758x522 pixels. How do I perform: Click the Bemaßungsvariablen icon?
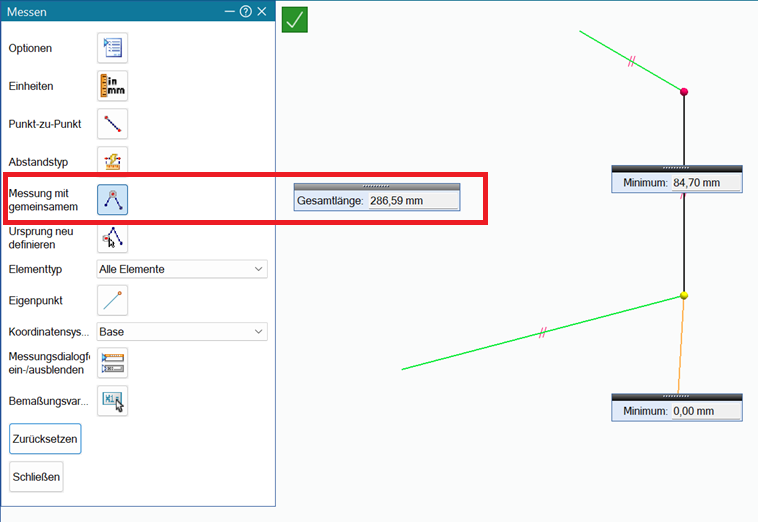[112, 401]
